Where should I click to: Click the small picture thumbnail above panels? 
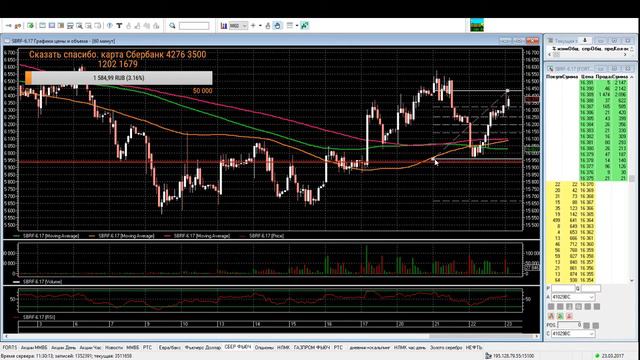point(477,25)
